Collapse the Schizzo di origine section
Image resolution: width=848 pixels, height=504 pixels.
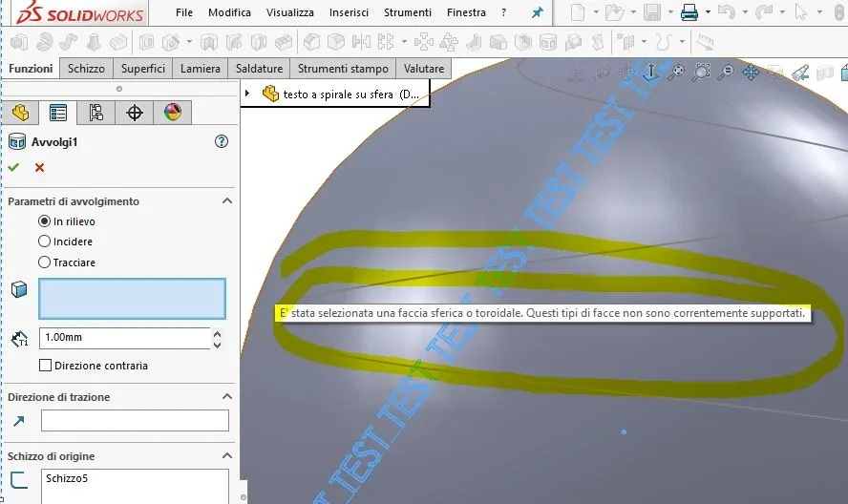(227, 456)
